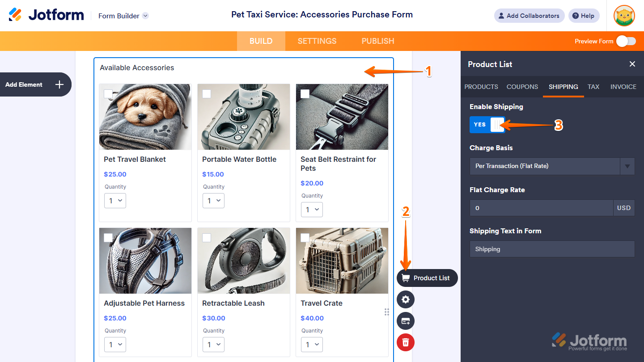Toggle the Preview Form switch
644x362 pixels.
[x=626, y=41]
